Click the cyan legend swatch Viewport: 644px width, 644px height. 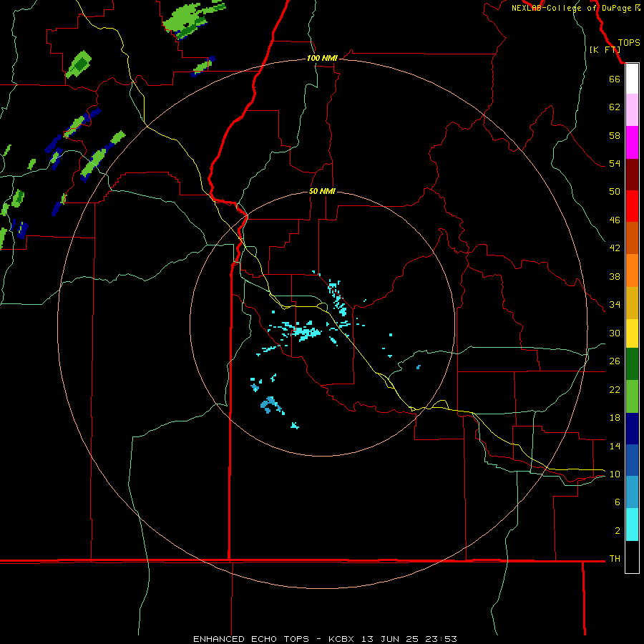click(632, 525)
